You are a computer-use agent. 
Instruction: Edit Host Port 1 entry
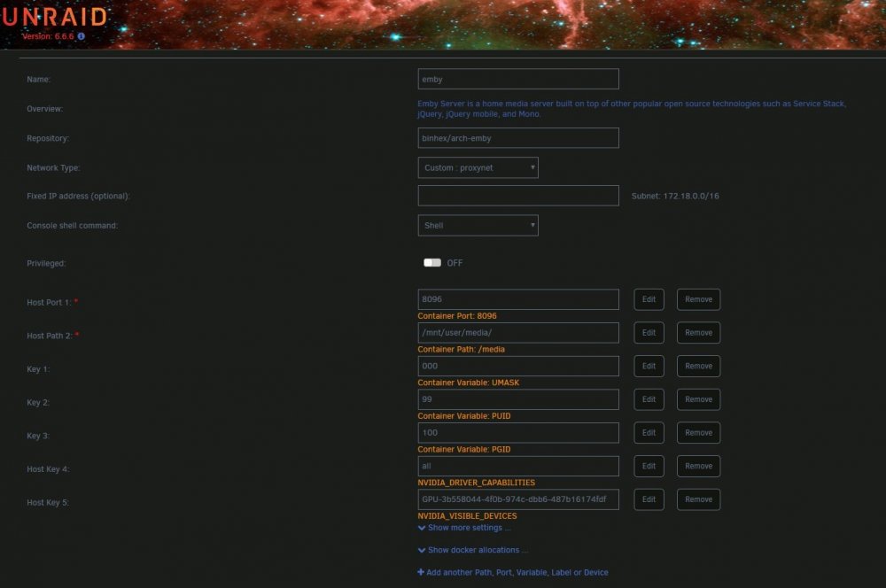tap(649, 299)
